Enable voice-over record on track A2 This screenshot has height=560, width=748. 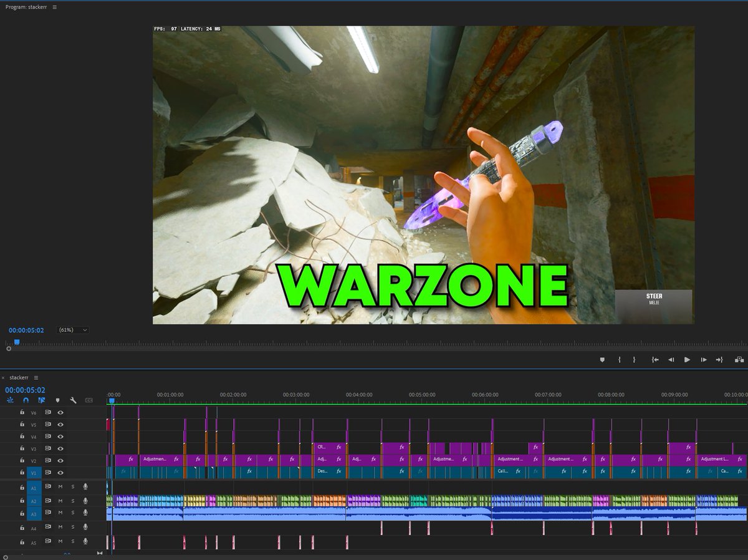[85, 501]
